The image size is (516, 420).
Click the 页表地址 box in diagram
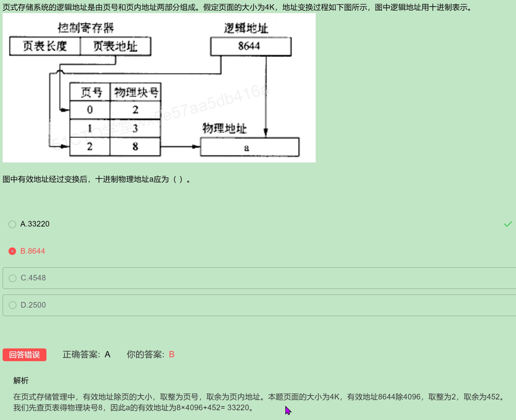tap(116, 46)
